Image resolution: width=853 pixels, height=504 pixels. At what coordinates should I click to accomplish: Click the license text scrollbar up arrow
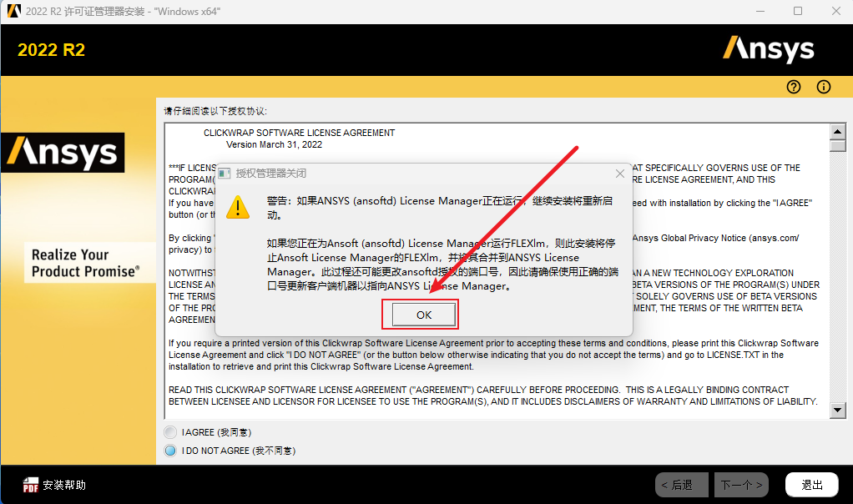pyautogui.click(x=838, y=132)
